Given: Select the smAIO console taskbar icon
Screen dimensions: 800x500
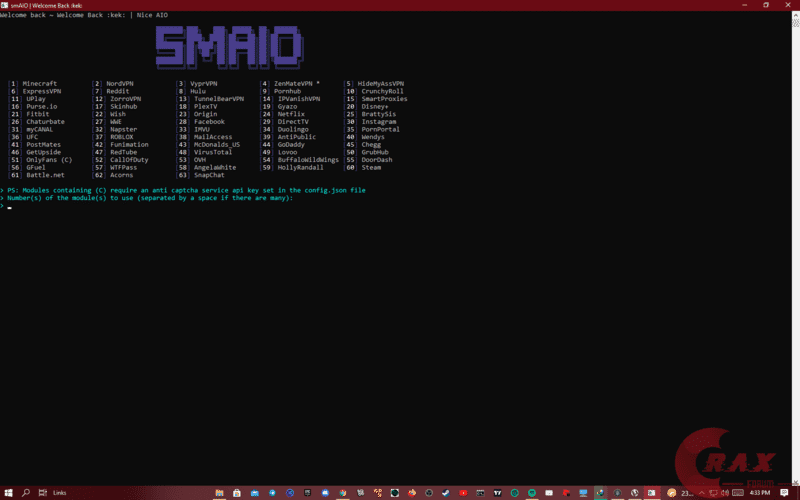Looking at the screenshot, I should pos(652,493).
